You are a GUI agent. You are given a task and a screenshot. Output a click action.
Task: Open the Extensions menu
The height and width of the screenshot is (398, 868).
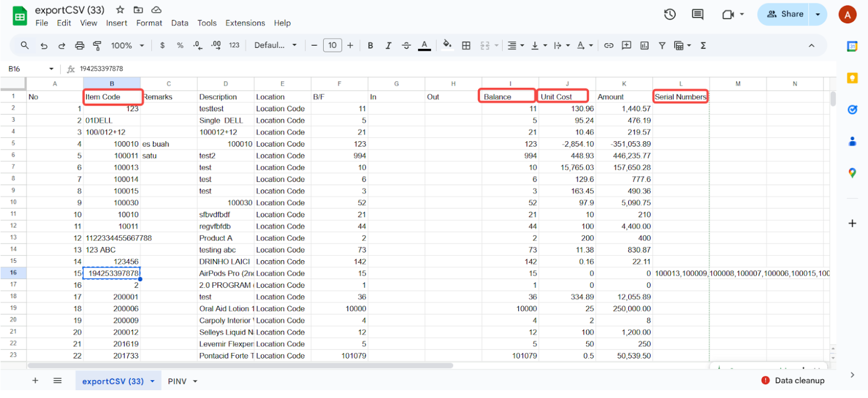pyautogui.click(x=245, y=23)
